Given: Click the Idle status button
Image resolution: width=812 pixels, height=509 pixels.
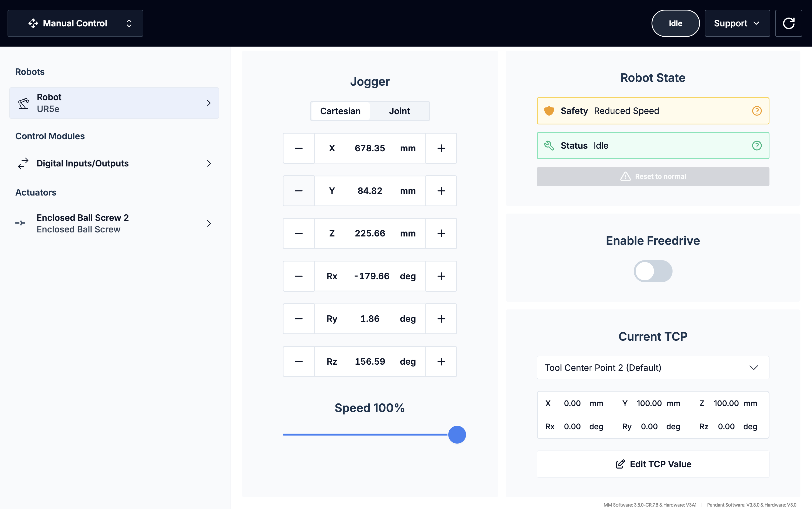Looking at the screenshot, I should 675,23.
